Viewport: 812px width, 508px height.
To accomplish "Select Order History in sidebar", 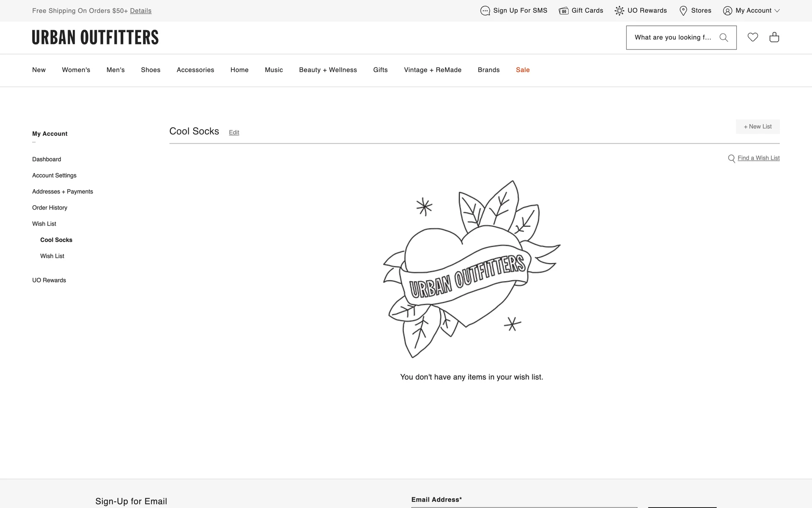I will click(49, 208).
